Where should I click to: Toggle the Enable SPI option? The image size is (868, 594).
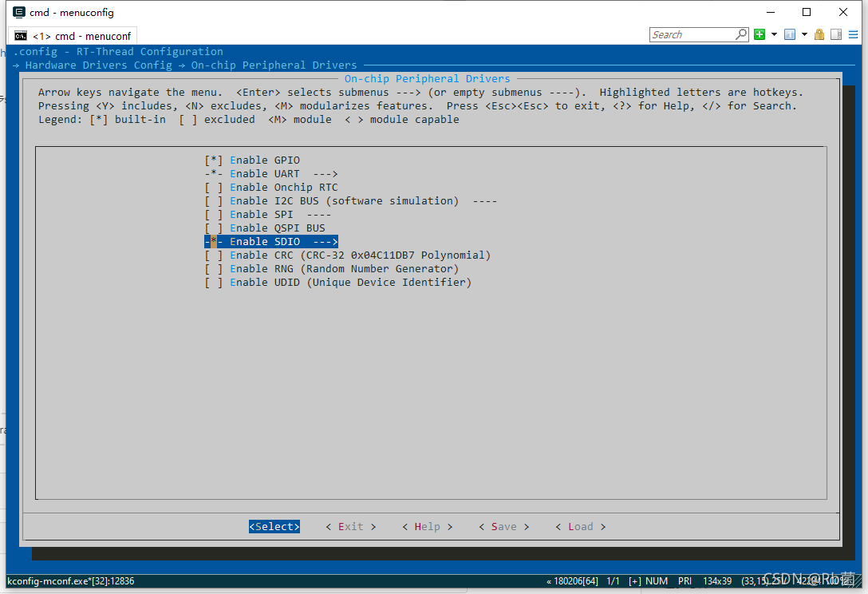(267, 215)
